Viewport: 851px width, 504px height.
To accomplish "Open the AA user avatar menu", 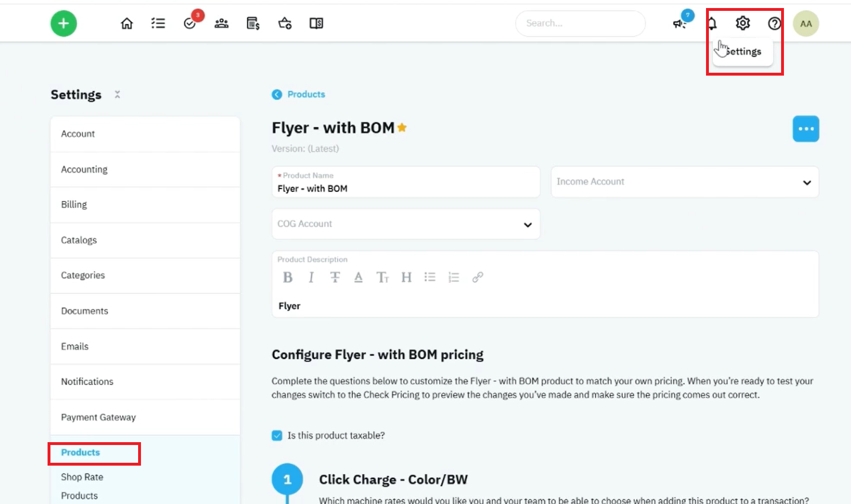I will [806, 23].
